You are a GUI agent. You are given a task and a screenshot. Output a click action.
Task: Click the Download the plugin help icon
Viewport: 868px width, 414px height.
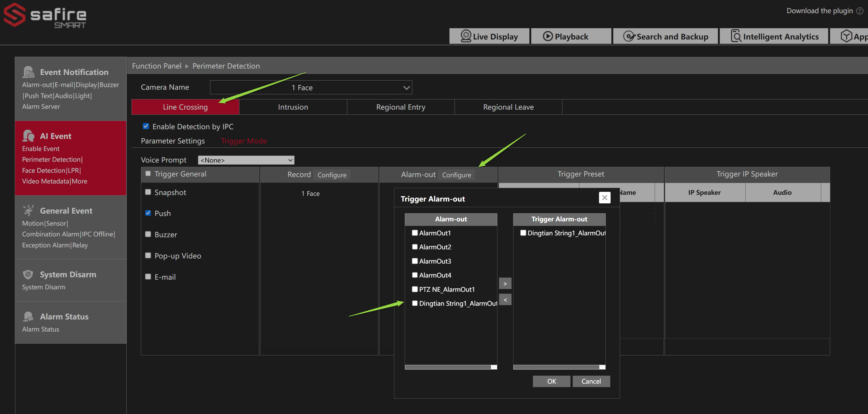[860, 11]
